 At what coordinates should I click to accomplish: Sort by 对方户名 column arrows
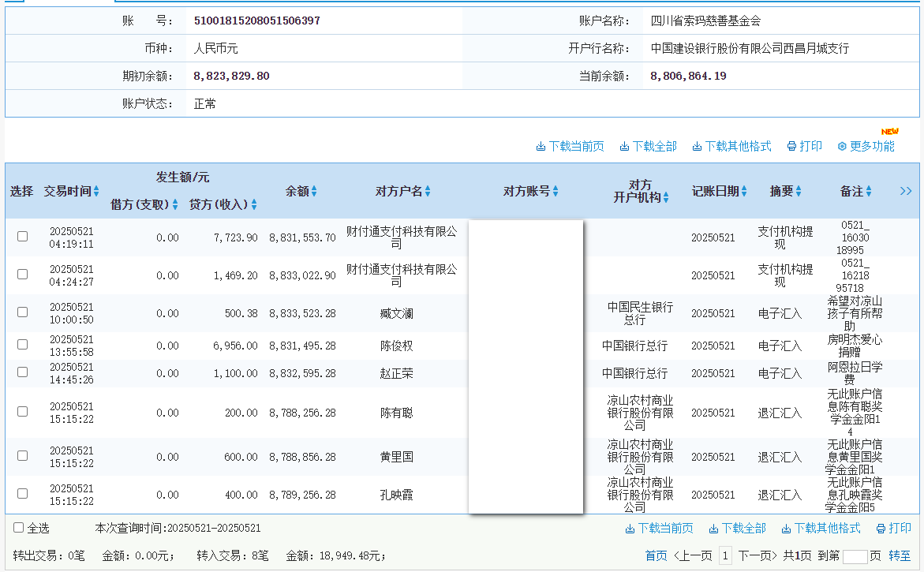coord(428,191)
